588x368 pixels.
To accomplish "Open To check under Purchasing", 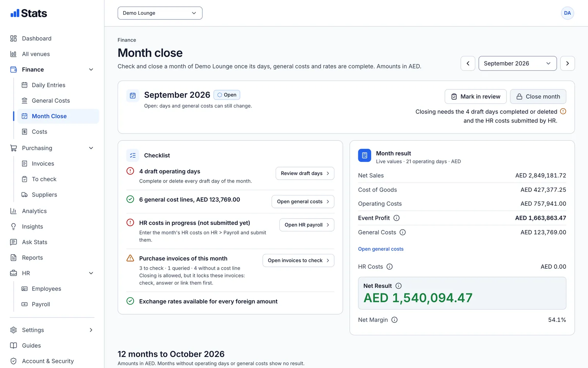I will 58,179.
